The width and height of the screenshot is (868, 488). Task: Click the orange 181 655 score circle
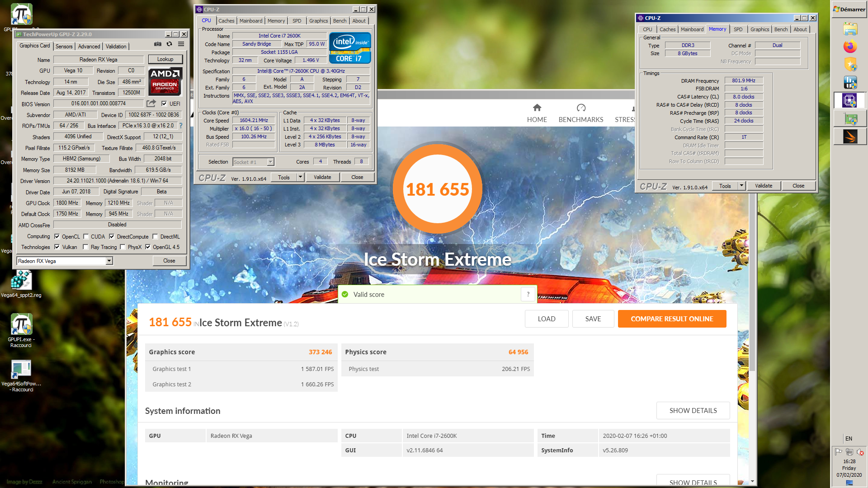[x=437, y=189]
